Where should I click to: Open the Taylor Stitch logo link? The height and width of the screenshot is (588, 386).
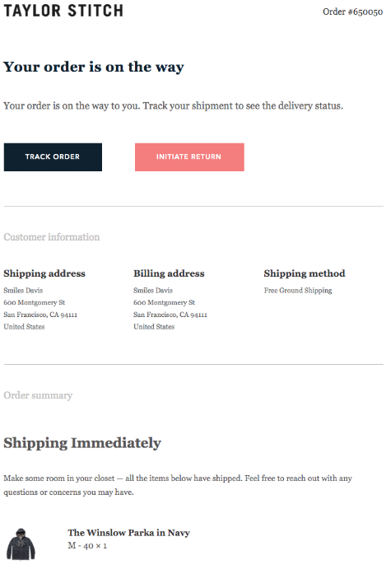(x=63, y=11)
